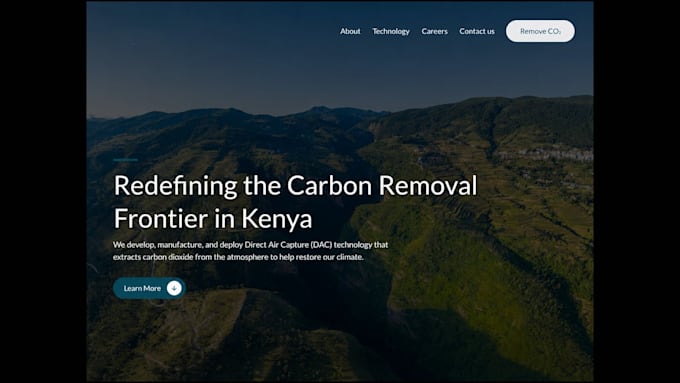The height and width of the screenshot is (383, 680).
Task: Click the black right letterbox border
Action: tap(637, 191)
